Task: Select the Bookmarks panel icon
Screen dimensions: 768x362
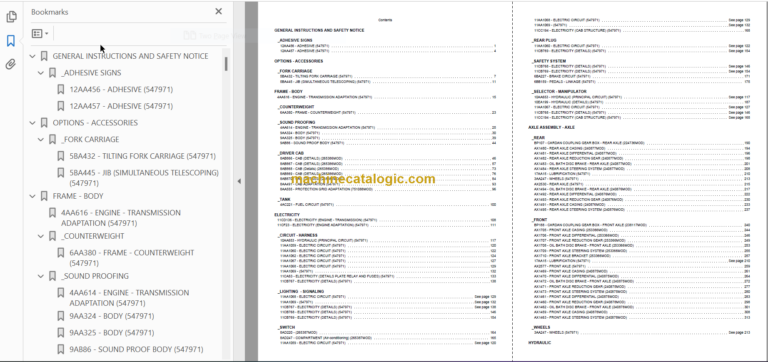Action: click(x=11, y=41)
